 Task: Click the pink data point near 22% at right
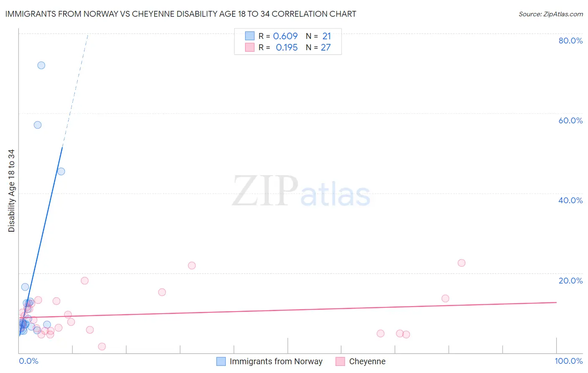pyautogui.click(x=462, y=263)
